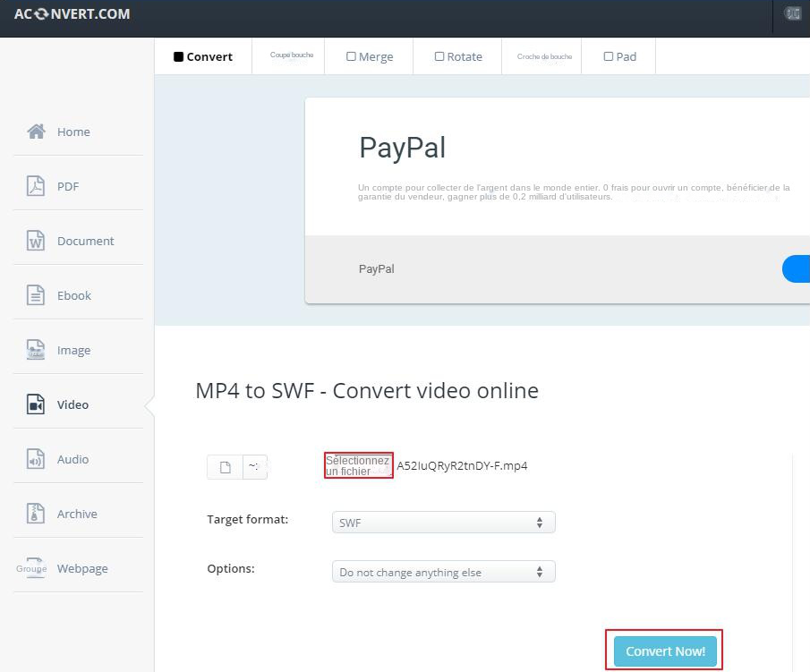
Task: Open the Document converter section
Action: [86, 241]
